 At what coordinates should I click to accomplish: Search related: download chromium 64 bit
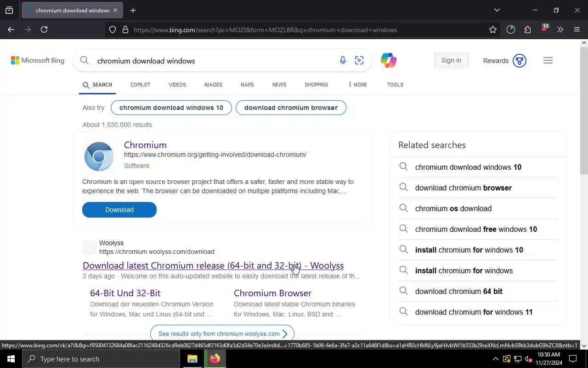[478, 291]
